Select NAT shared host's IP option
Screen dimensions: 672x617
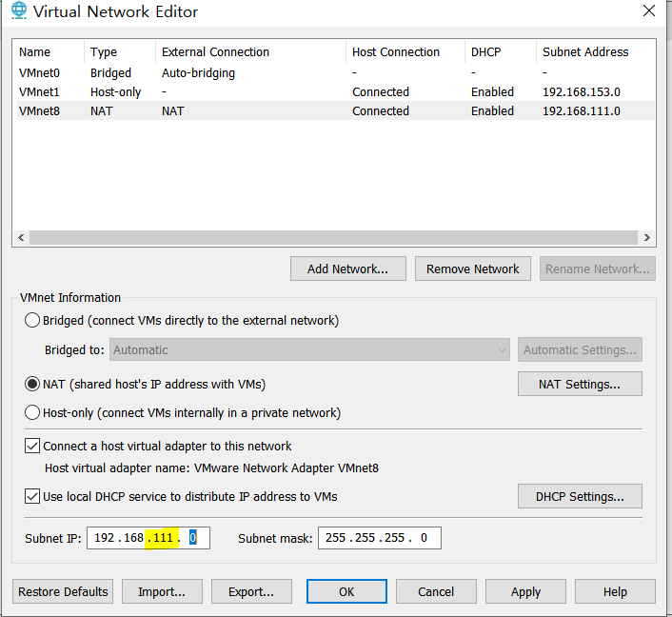point(32,384)
